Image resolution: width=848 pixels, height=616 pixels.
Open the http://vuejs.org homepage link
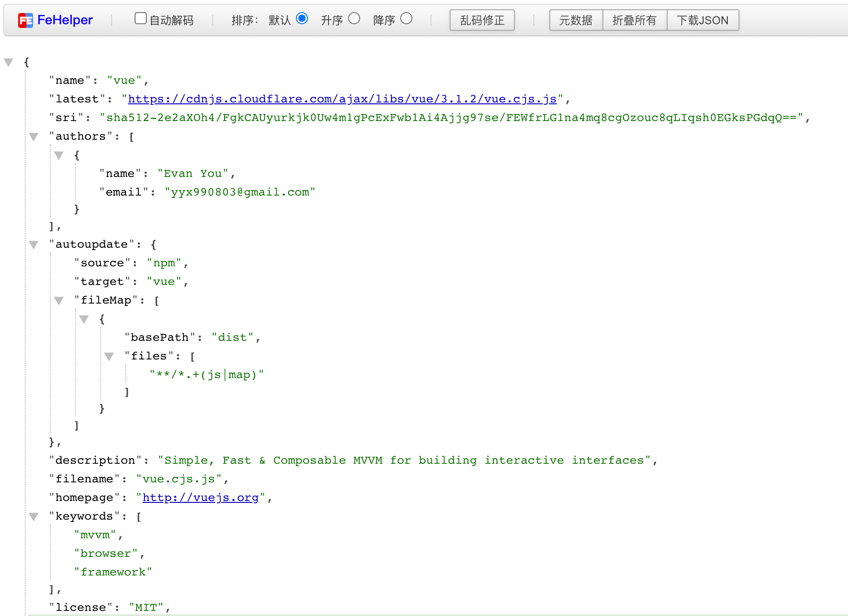click(x=200, y=498)
